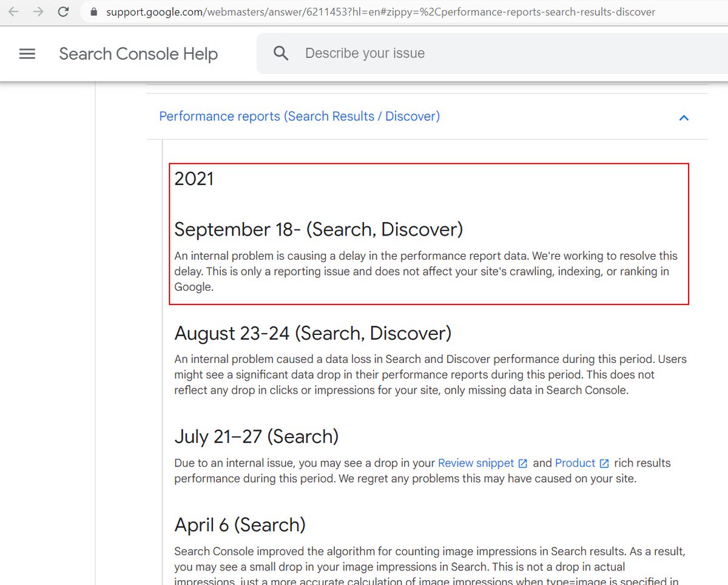Open the Review snippet link
The height and width of the screenshot is (585, 728).
(x=476, y=463)
